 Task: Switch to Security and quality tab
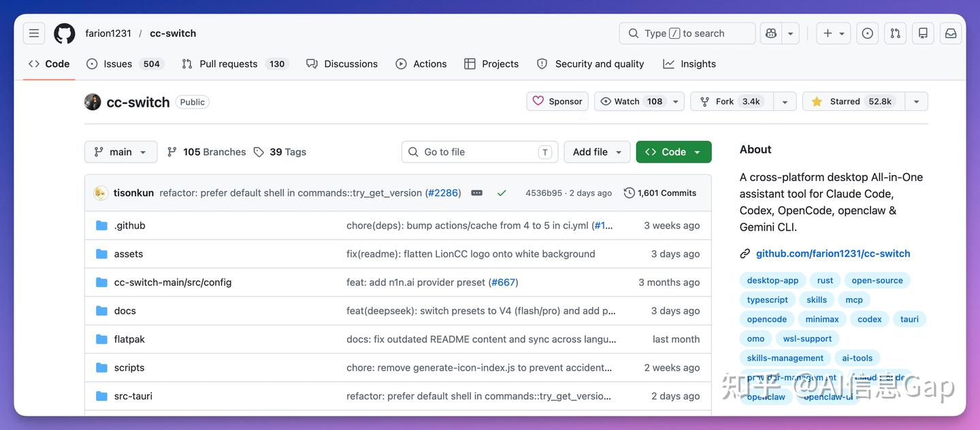[x=590, y=64]
